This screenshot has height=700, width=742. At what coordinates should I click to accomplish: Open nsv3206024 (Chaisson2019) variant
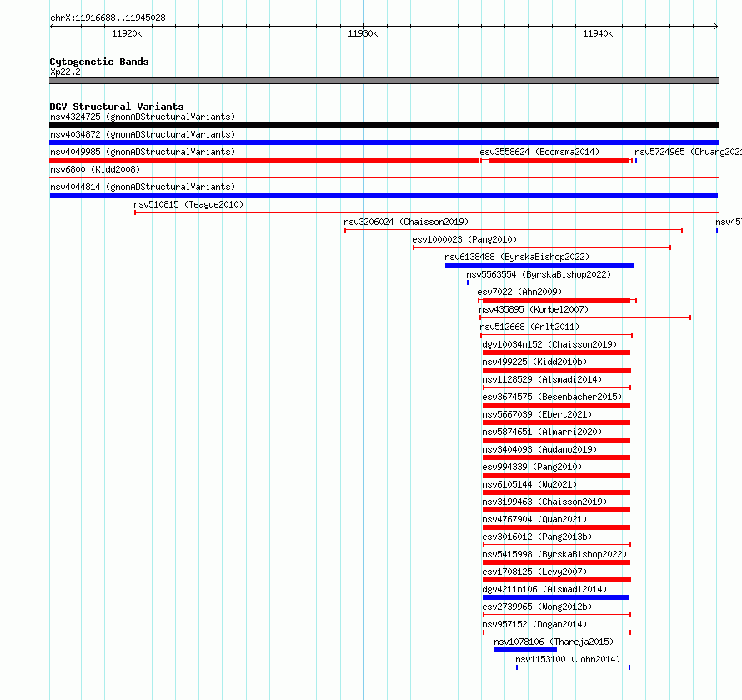pos(406,222)
